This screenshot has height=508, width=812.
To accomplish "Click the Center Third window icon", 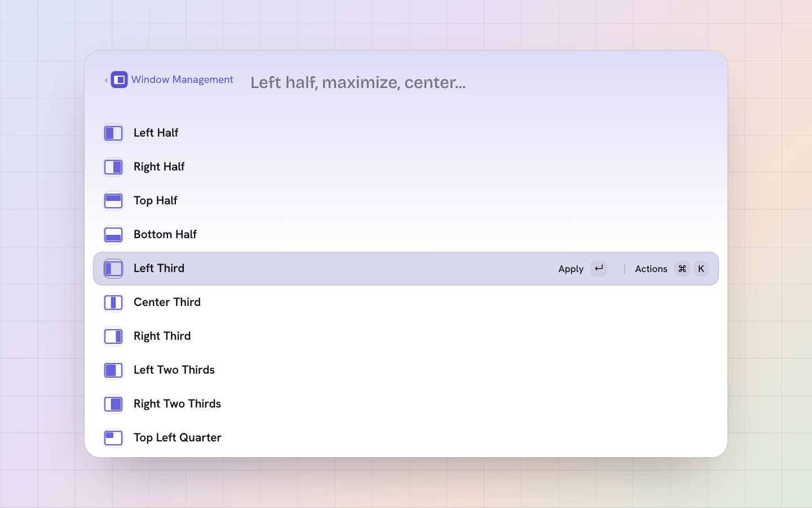I will [x=113, y=303].
